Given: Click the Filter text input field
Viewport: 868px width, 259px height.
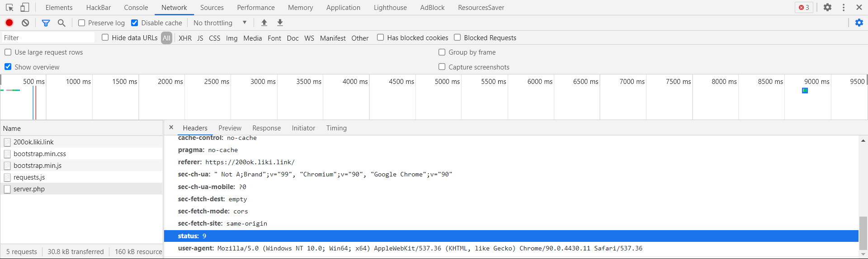Looking at the screenshot, I should point(48,38).
